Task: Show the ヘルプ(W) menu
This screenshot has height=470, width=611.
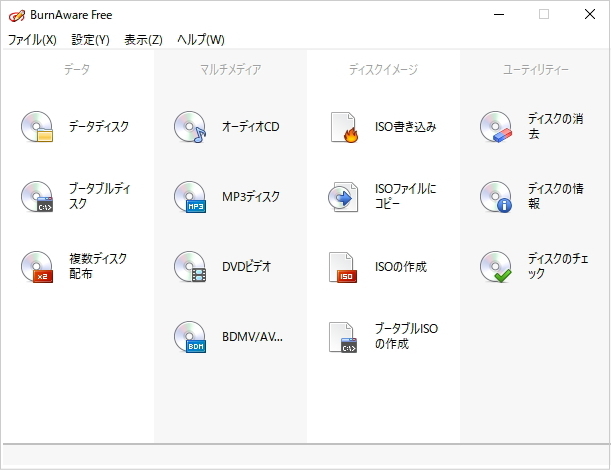Action: coord(201,40)
